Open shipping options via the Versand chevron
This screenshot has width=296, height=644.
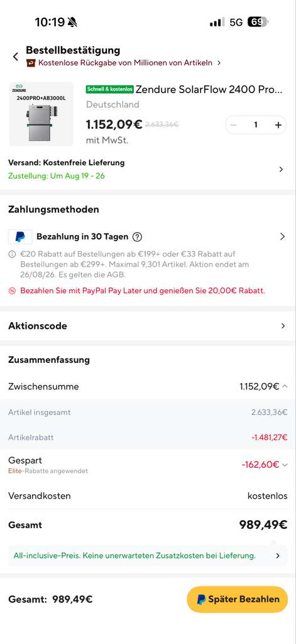tap(281, 169)
